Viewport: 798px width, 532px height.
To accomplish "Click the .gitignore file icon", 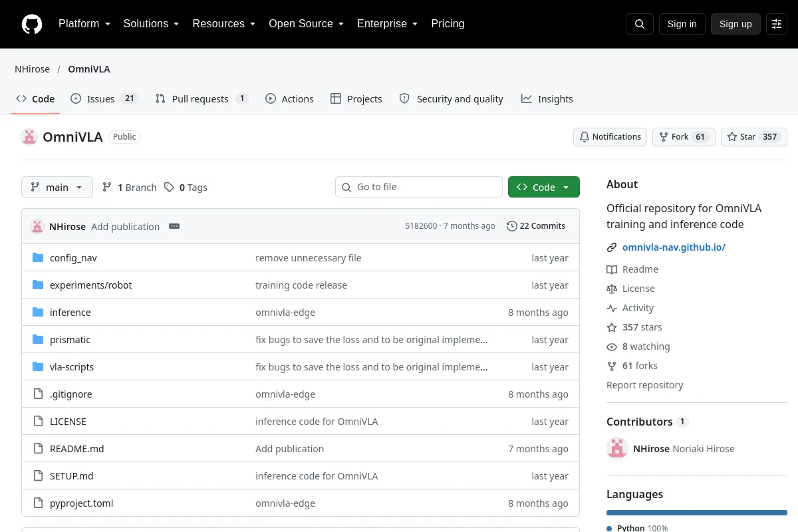I will pyautogui.click(x=38, y=394).
